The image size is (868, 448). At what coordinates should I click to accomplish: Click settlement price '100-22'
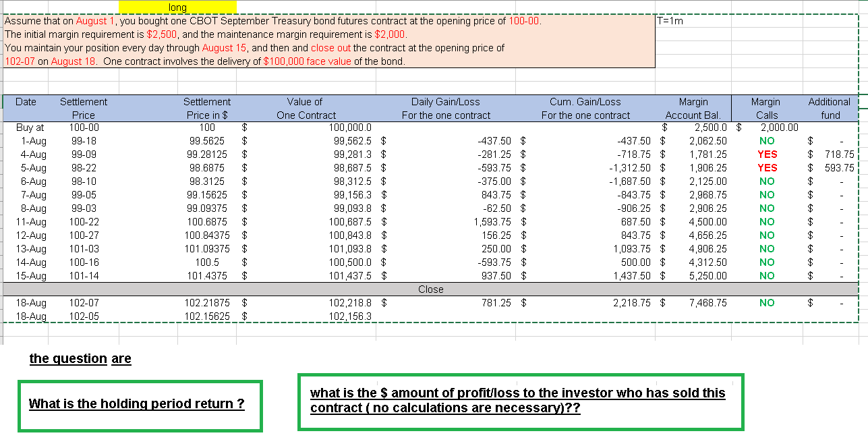(85, 222)
